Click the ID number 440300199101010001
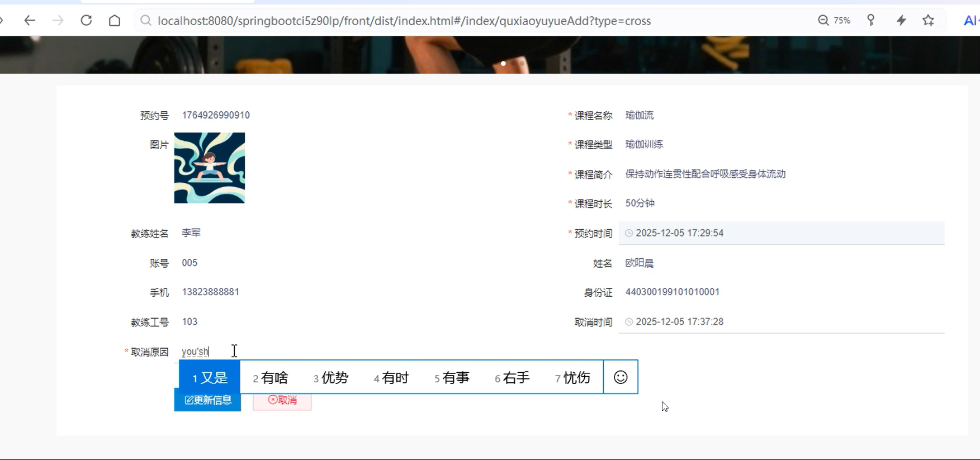Image resolution: width=980 pixels, height=460 pixels. point(673,292)
